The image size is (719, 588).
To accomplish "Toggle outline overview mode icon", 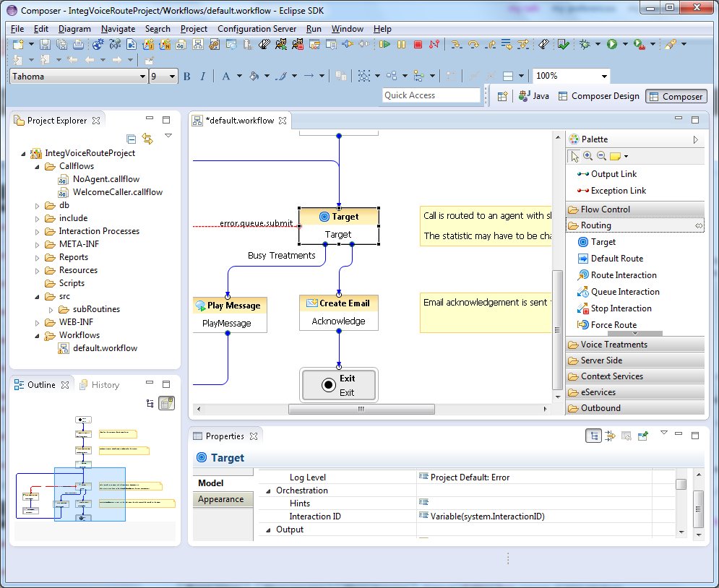I will coord(167,403).
